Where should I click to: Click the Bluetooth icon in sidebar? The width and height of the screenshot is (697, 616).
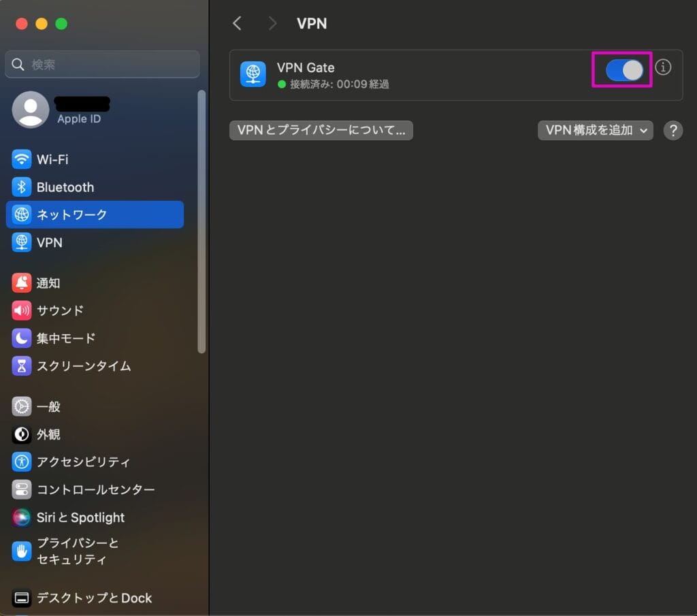click(x=21, y=187)
